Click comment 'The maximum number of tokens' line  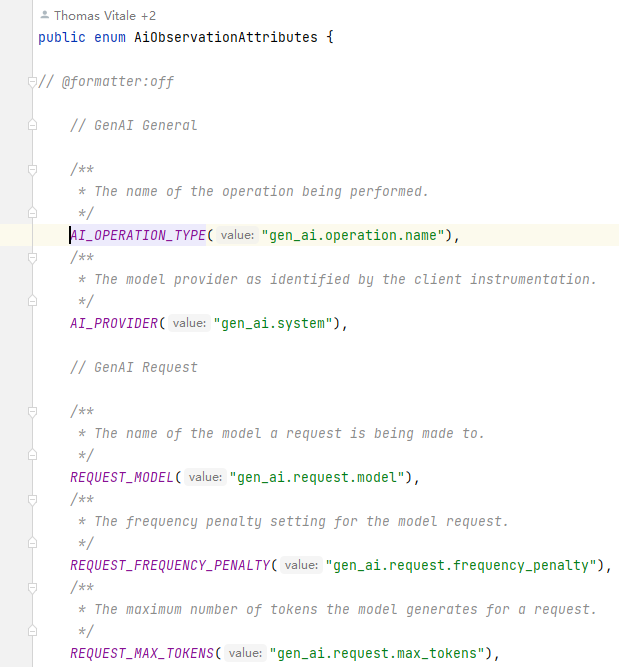345,610
